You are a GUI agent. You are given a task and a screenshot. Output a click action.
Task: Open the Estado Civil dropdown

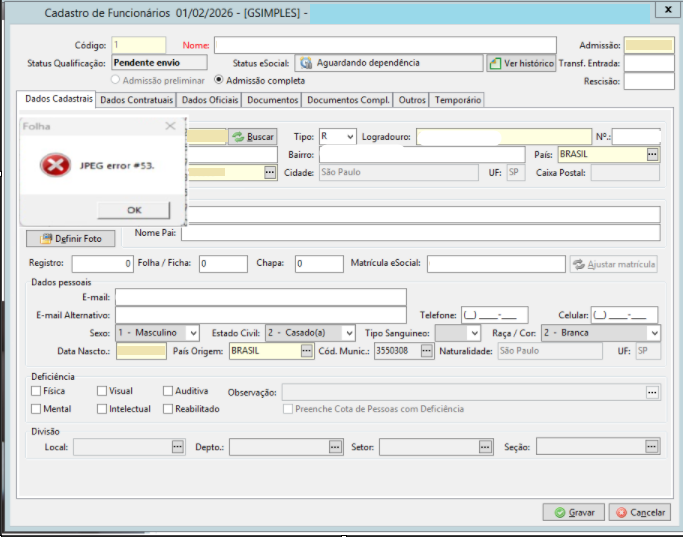(349, 333)
